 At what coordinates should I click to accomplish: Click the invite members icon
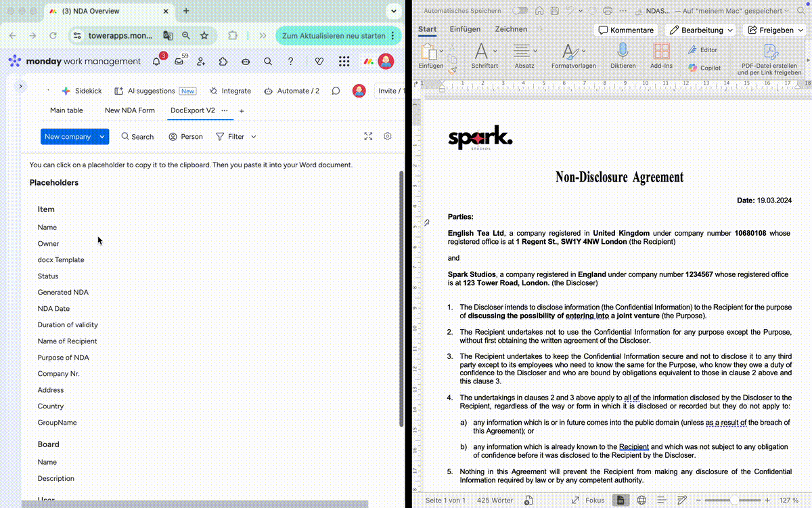tap(201, 62)
